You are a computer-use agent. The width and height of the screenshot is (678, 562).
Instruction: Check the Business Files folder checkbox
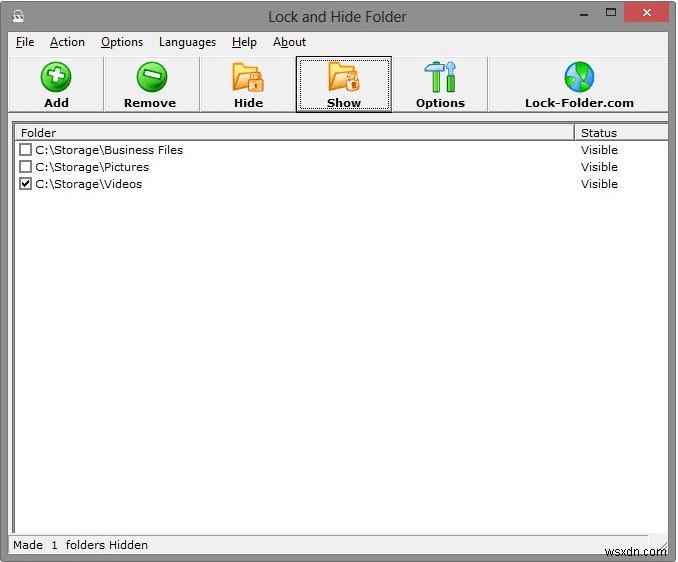coord(26,150)
